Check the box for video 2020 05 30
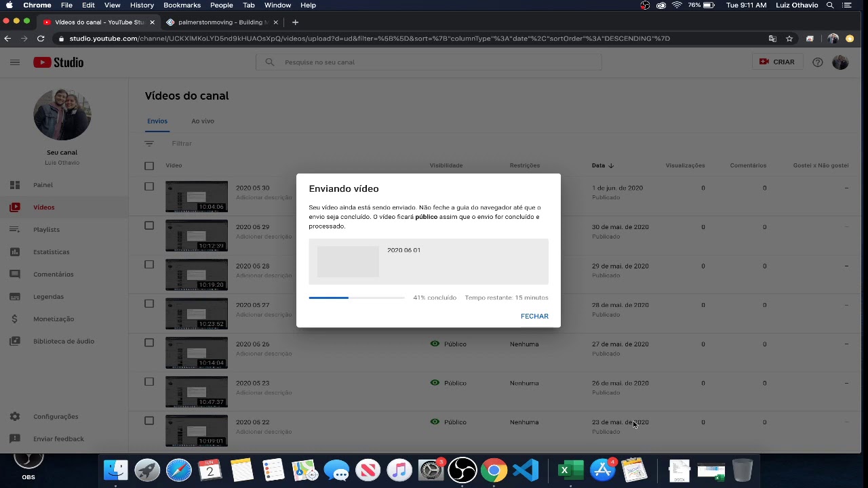This screenshot has height=488, width=868. tap(149, 186)
